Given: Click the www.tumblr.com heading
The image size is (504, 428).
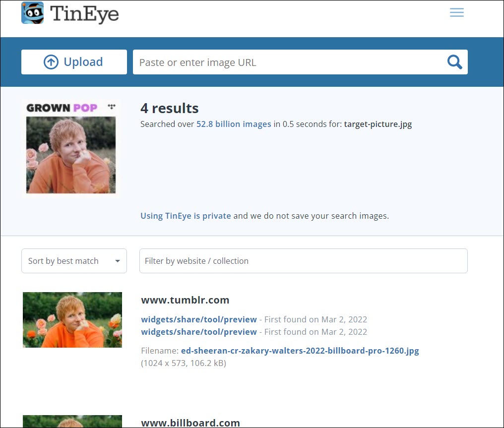Looking at the screenshot, I should coord(185,300).
